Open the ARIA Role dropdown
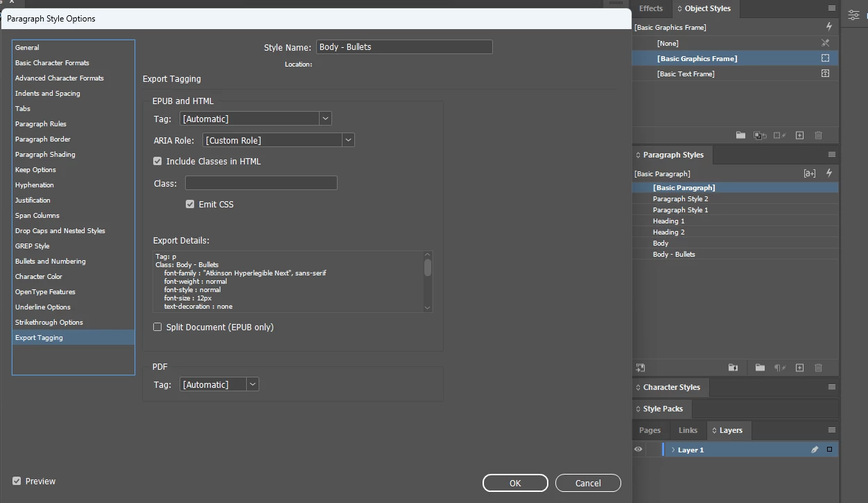The image size is (868, 503). pos(279,140)
